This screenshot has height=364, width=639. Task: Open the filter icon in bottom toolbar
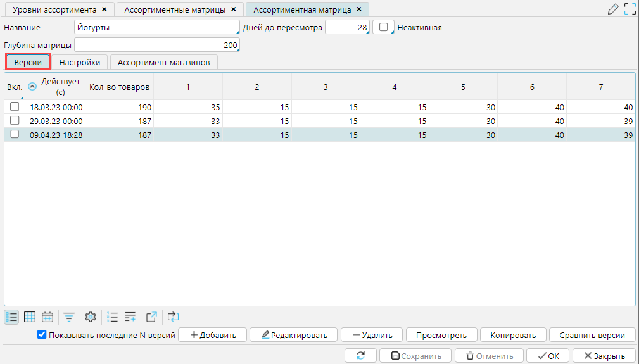click(69, 317)
